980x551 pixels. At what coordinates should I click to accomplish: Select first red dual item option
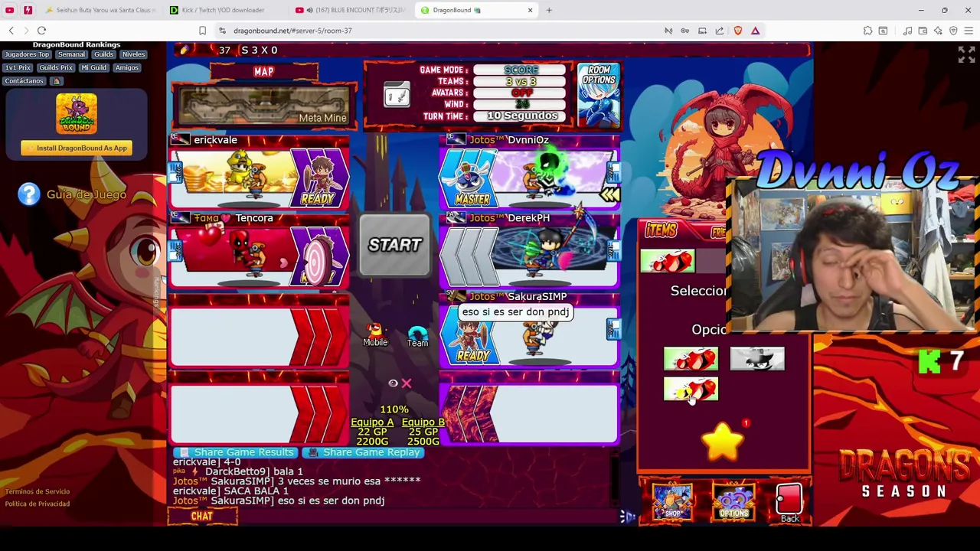[x=691, y=359]
